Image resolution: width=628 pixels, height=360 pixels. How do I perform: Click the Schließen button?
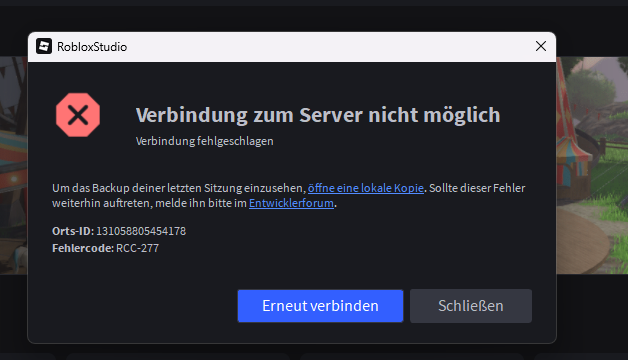(471, 306)
